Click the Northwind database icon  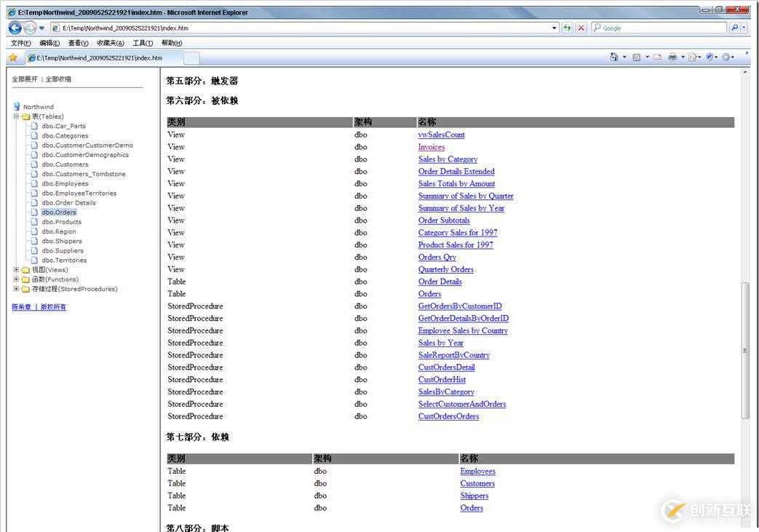17,106
